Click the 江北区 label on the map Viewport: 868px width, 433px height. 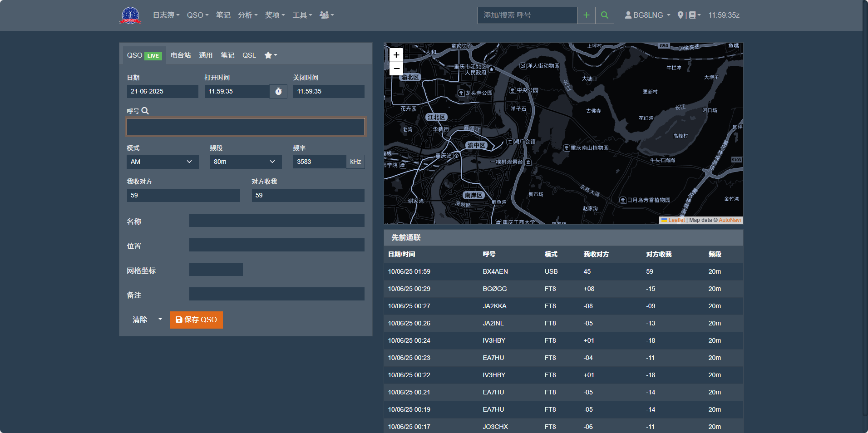click(x=436, y=117)
